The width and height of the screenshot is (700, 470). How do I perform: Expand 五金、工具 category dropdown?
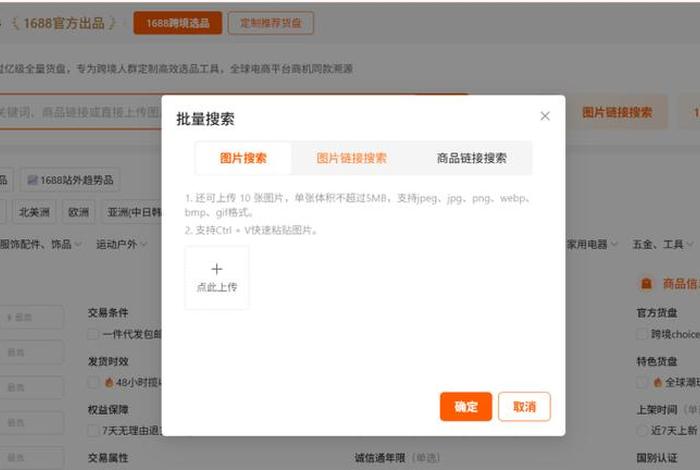(x=662, y=244)
